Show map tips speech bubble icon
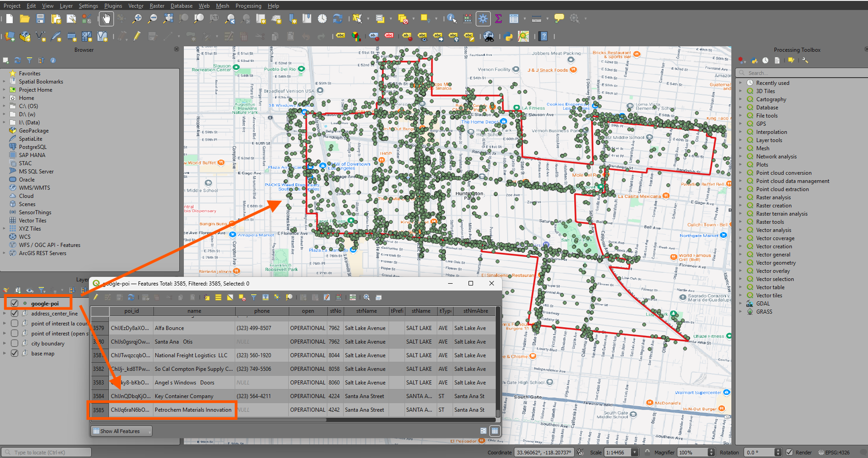The width and height of the screenshot is (868, 458). pyautogui.click(x=559, y=19)
